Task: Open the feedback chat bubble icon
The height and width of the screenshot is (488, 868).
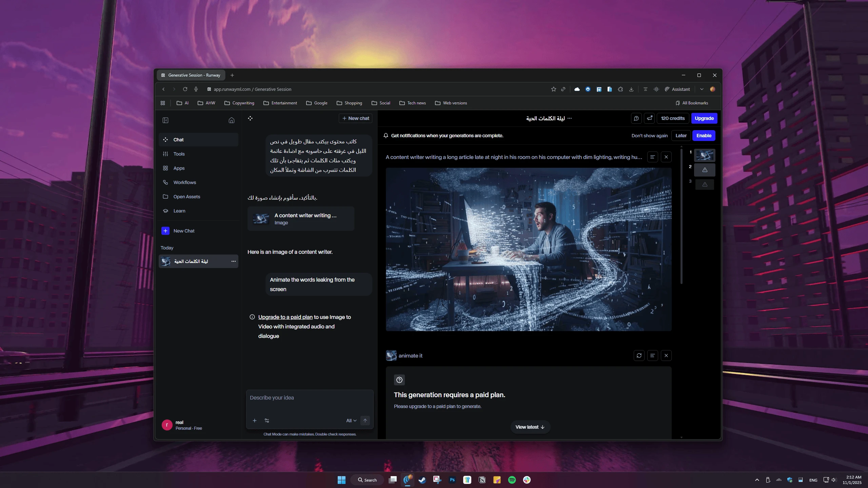Action: point(636,118)
